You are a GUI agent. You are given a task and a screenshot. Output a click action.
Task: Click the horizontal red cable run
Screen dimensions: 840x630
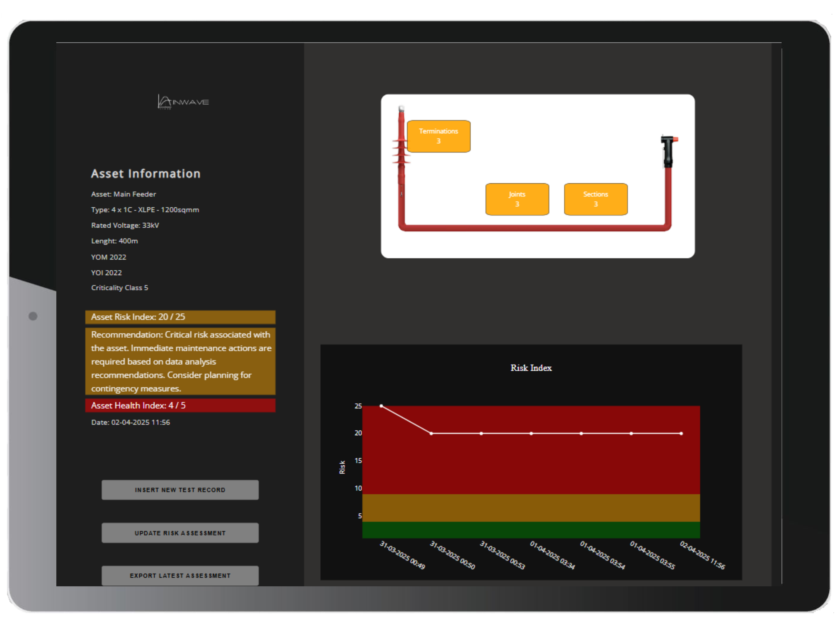pos(535,228)
